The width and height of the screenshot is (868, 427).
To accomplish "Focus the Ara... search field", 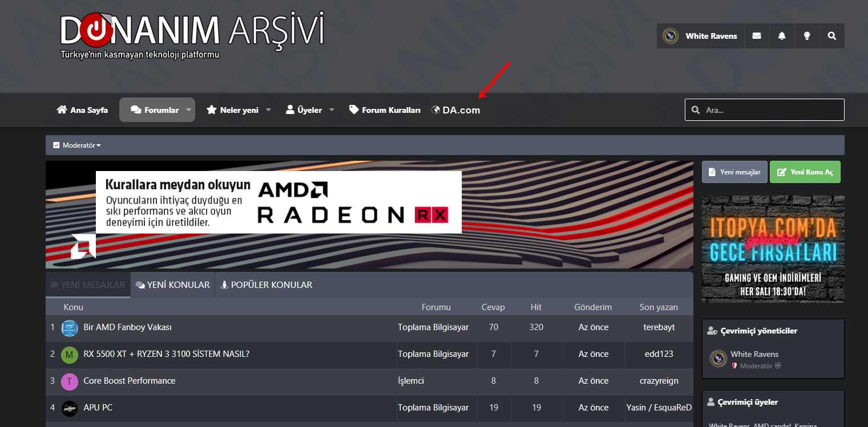I will point(765,110).
